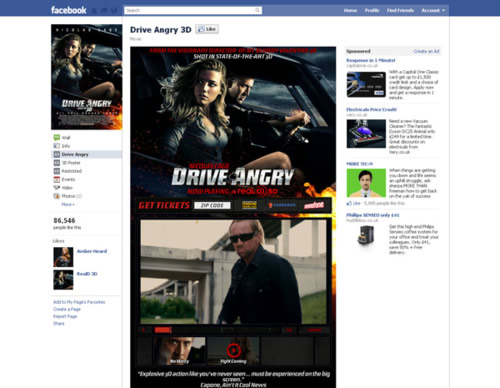Click the play/pause button in video player
Viewport: 500px width, 388px height.
[x=144, y=330]
